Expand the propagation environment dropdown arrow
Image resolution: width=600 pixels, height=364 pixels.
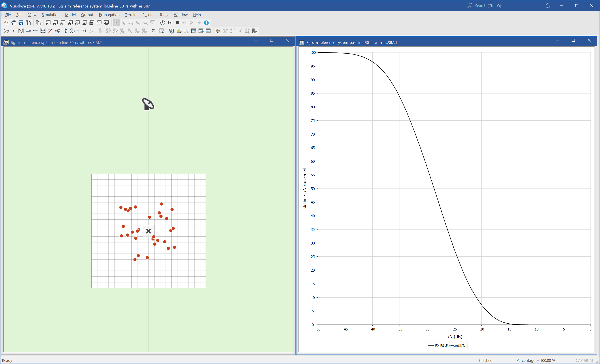(x=78, y=31)
